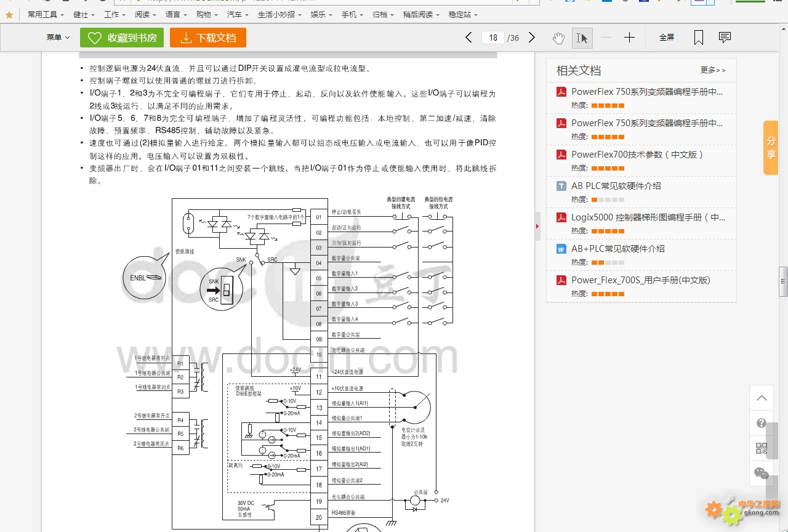
Task: Expand 购物 bookmarks folder
Action: (207, 15)
